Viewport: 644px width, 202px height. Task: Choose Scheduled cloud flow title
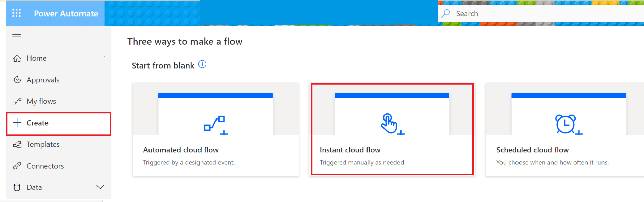pos(533,150)
